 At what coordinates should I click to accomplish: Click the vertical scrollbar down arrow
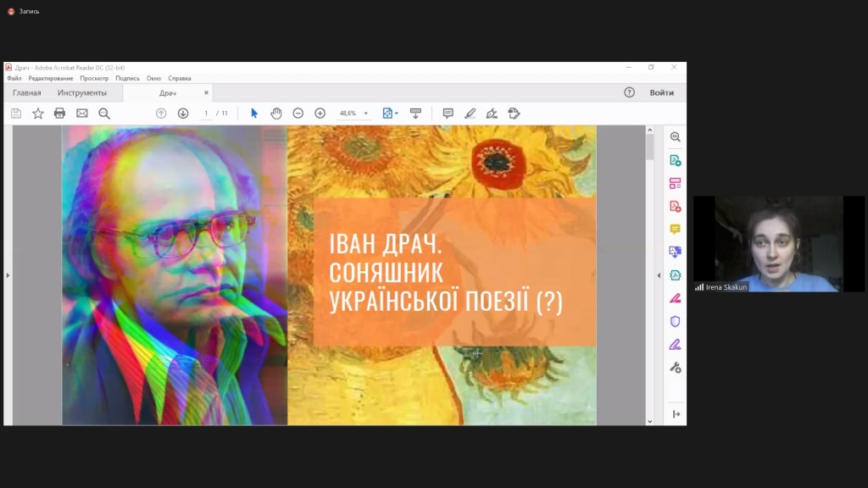(650, 421)
